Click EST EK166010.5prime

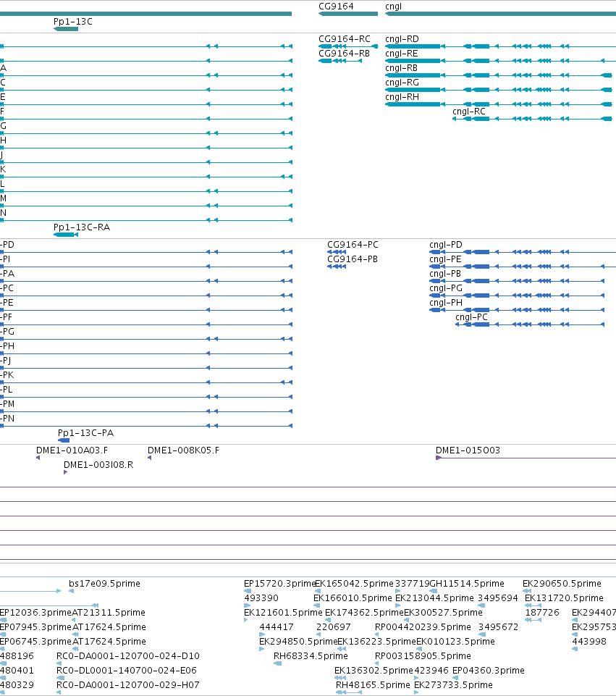tap(353, 598)
